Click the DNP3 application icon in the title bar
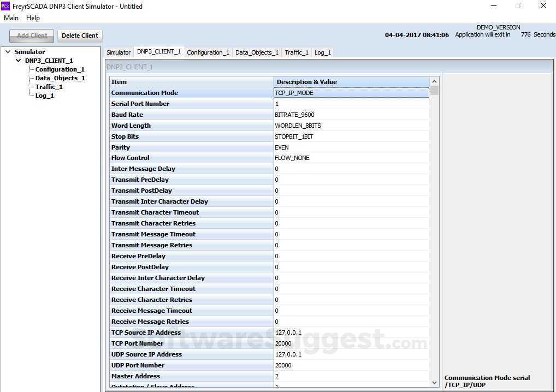The height and width of the screenshot is (392, 556). (x=6, y=6)
